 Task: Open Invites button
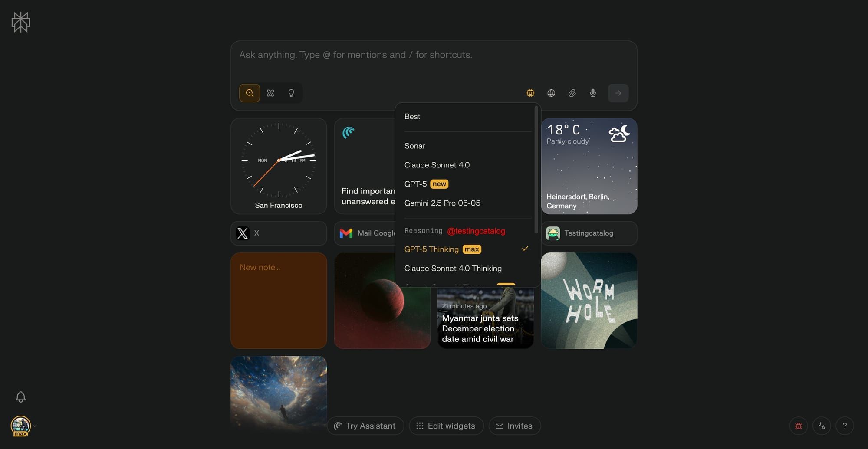[514, 426]
